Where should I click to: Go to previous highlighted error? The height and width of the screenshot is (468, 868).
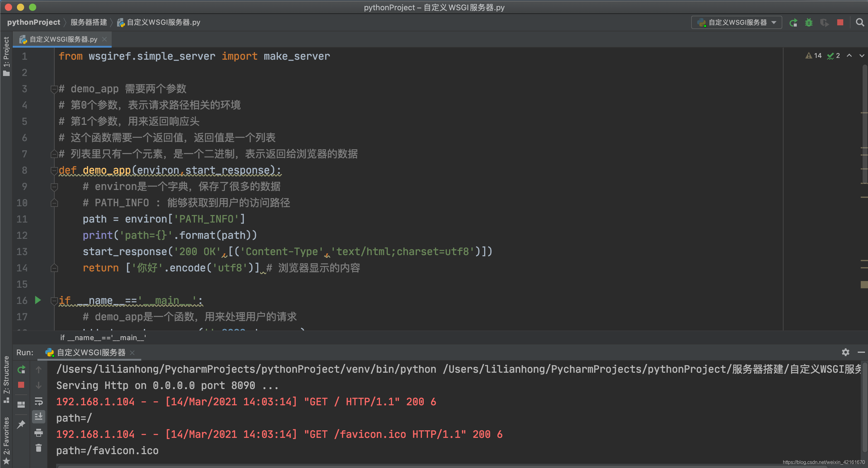[x=849, y=55]
